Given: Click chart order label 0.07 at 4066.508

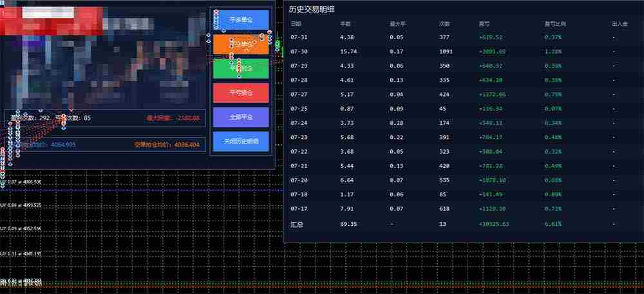Looking at the screenshot, I should 21,181.
